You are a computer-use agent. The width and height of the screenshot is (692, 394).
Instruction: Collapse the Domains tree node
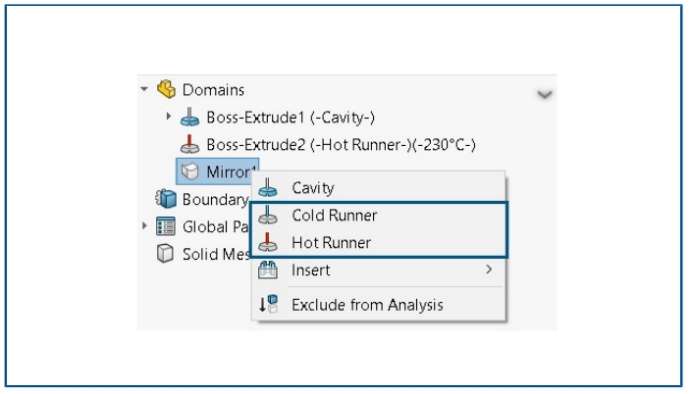144,89
